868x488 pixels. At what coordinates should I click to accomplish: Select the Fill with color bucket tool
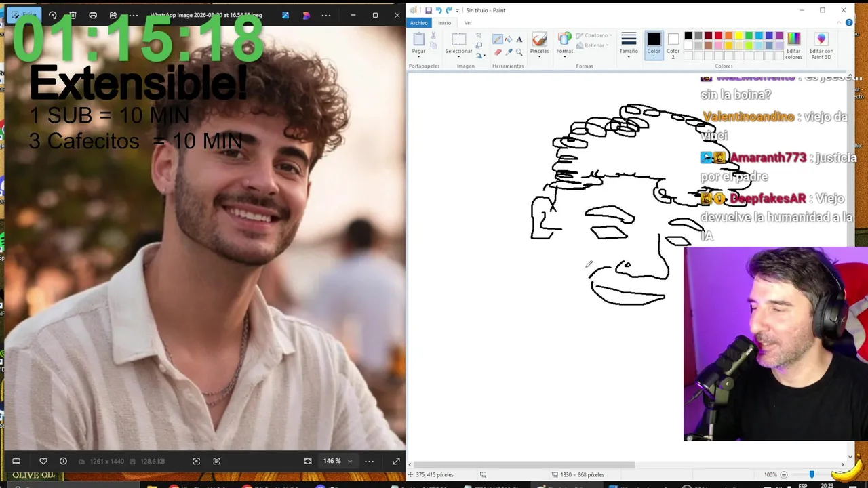click(509, 39)
